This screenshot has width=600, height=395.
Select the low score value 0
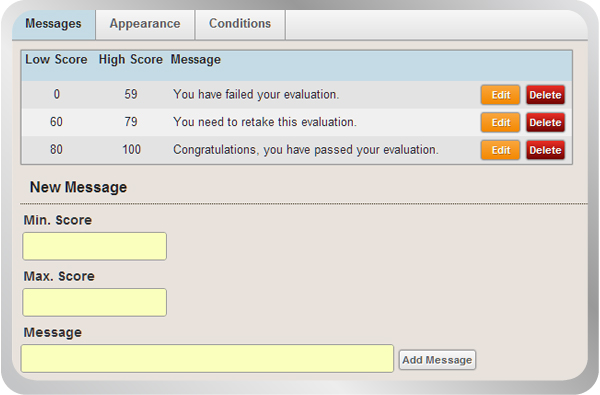click(x=57, y=94)
